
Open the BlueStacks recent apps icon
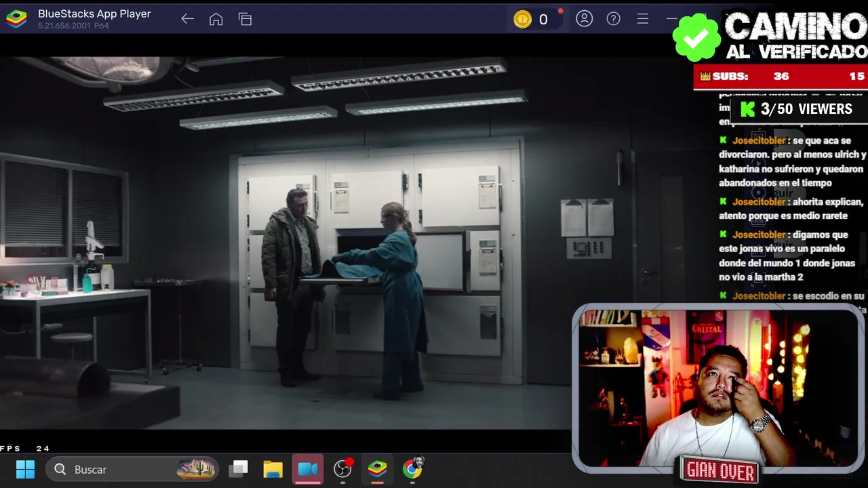pos(245,19)
